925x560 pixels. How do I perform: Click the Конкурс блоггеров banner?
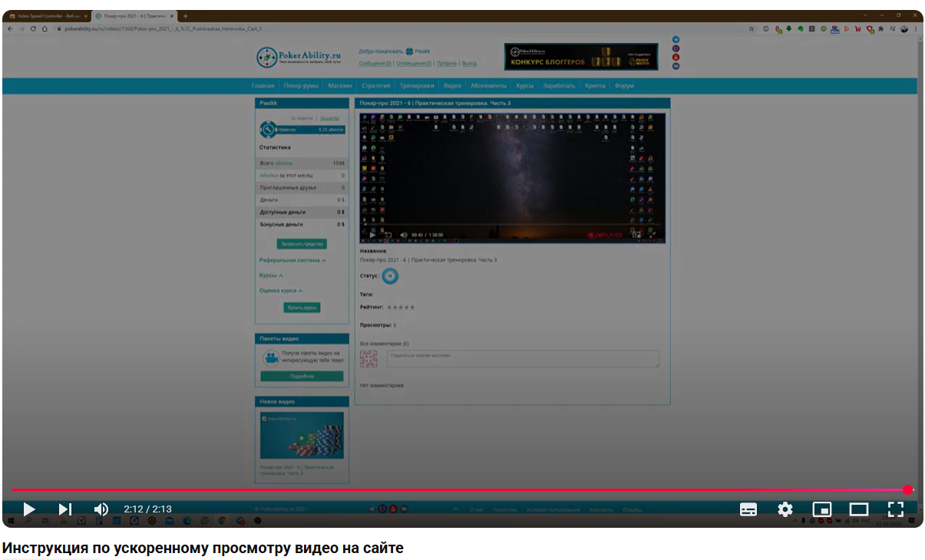click(x=581, y=57)
